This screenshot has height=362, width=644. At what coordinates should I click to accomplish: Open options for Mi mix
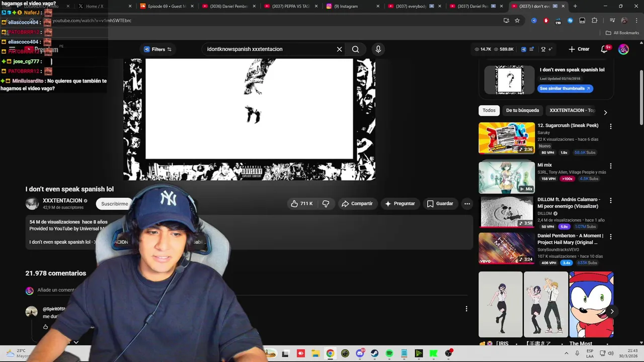(x=610, y=166)
